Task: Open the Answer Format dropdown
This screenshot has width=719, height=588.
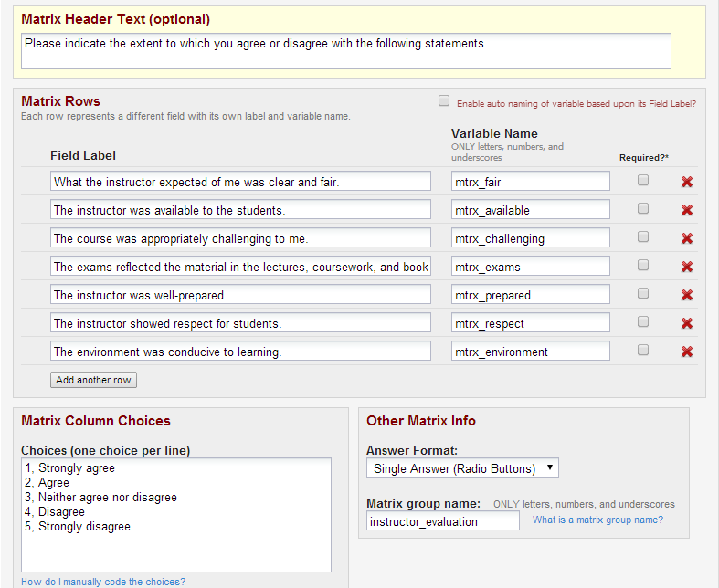Action: (x=462, y=468)
